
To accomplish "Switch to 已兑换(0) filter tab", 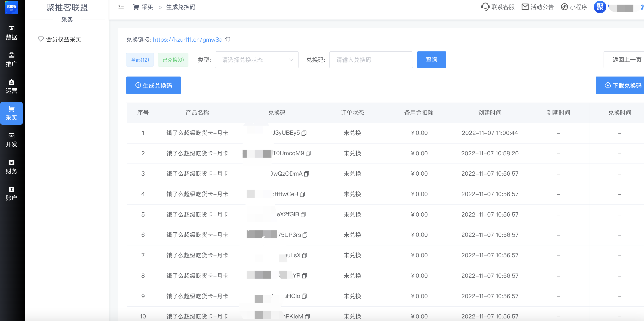I will coord(173,60).
